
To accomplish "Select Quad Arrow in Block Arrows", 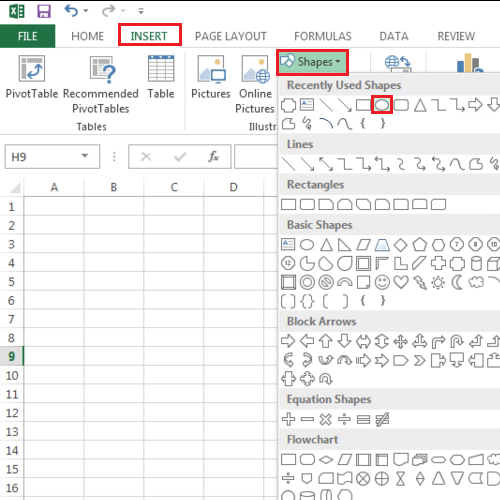I will (401, 341).
